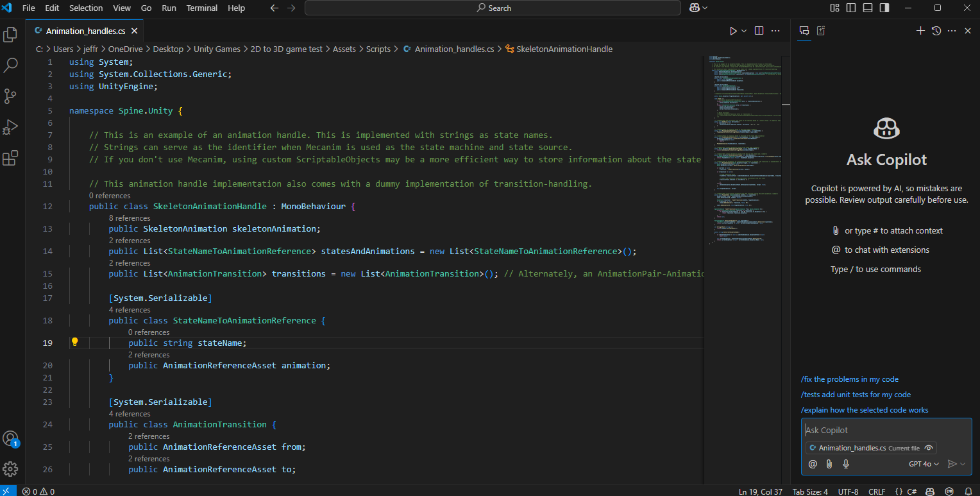980x496 pixels.
Task: Open the Extensions view
Action: [x=10, y=158]
